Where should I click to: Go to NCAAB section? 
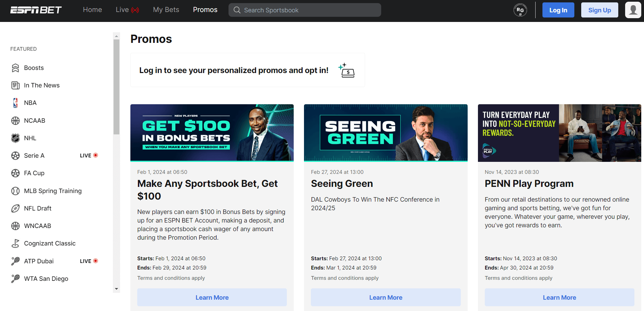pyautogui.click(x=35, y=121)
